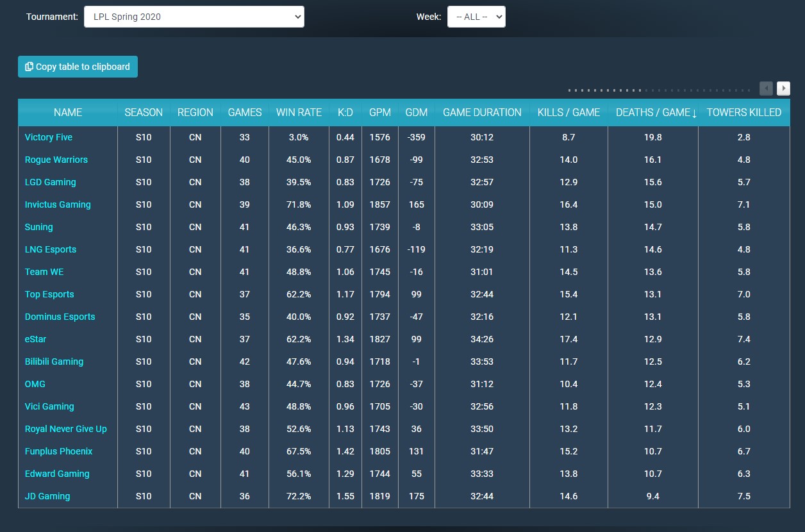Open the Tournament dropdown LPL Spring 2020
This screenshot has width=805, height=532.
click(194, 17)
